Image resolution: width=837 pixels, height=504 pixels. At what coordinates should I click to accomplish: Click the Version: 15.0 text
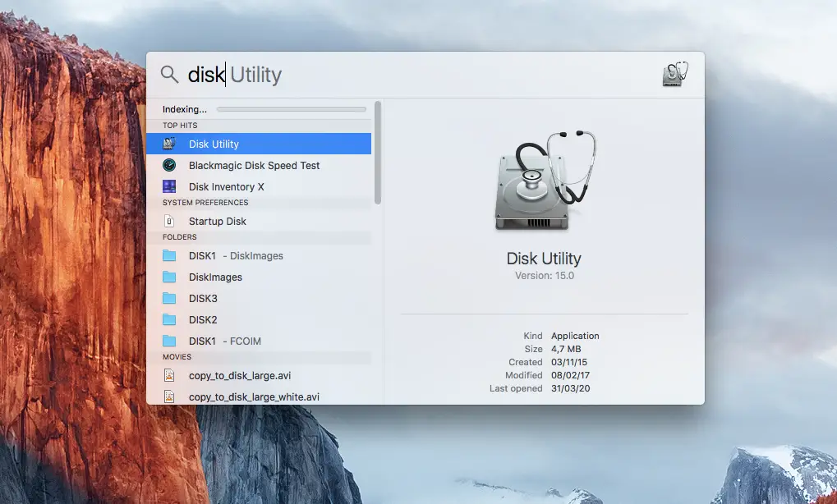[x=545, y=275]
